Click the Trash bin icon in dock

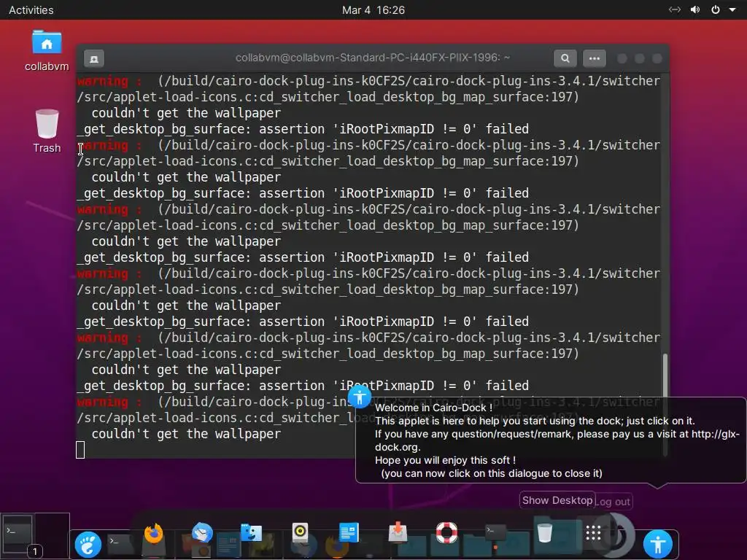544,532
